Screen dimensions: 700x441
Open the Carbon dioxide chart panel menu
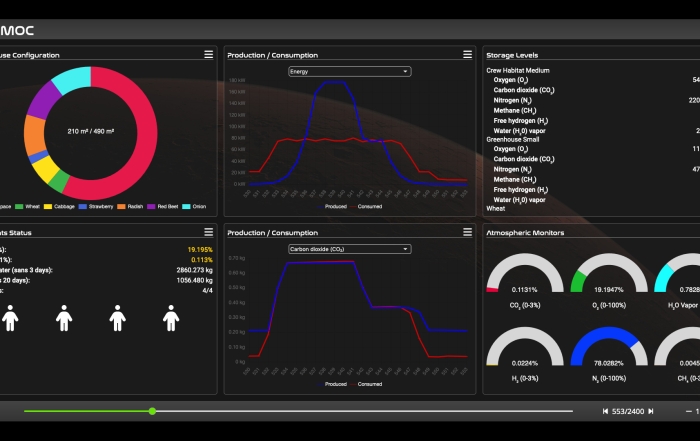[x=467, y=232]
